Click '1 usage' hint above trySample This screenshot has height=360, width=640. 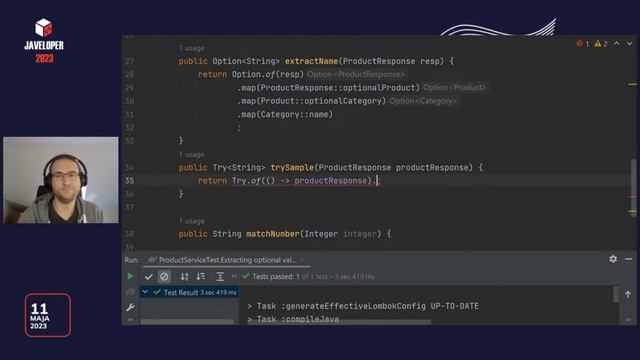click(191, 155)
